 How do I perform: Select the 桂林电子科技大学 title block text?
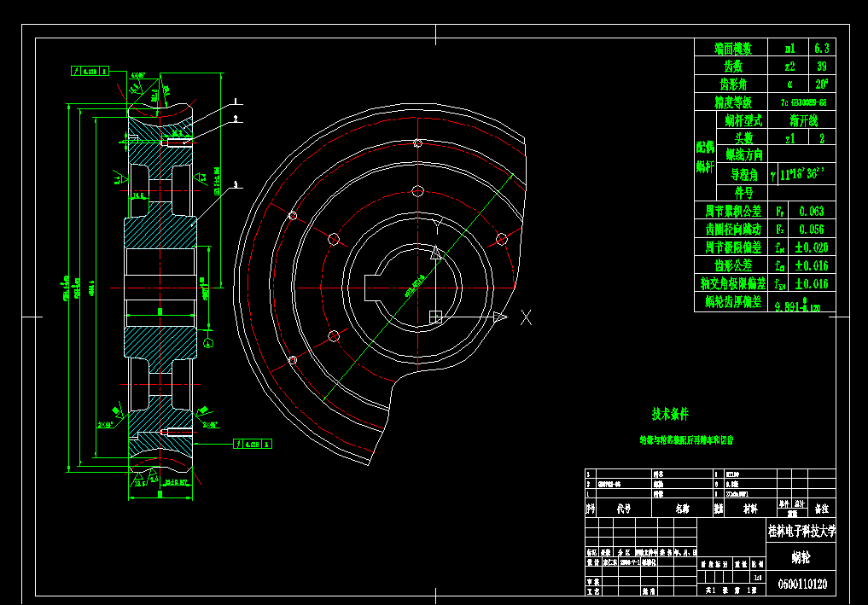(x=801, y=532)
